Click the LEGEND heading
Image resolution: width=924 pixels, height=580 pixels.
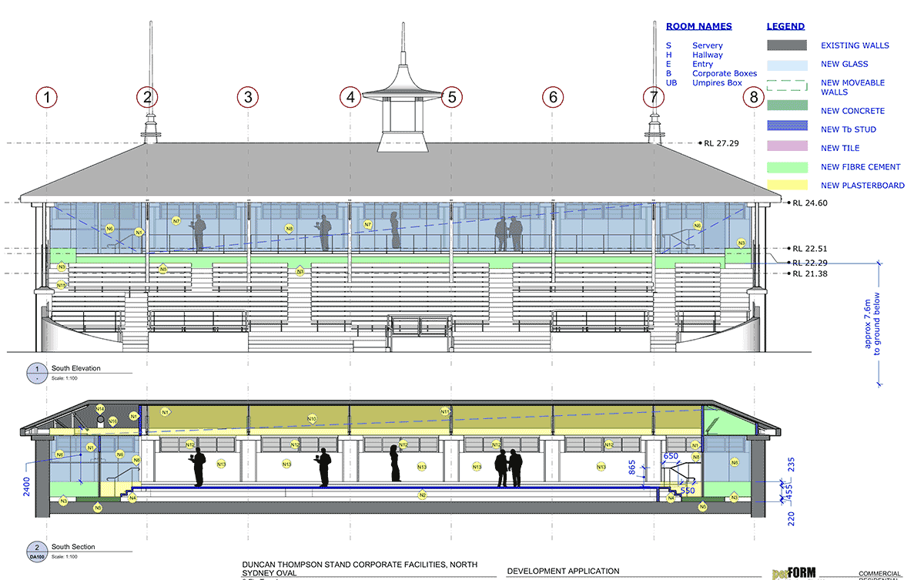[786, 26]
